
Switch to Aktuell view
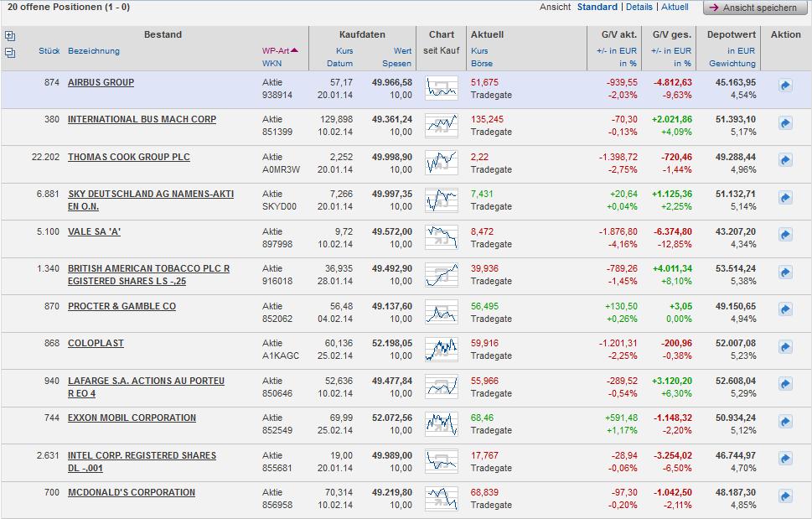(675, 7)
